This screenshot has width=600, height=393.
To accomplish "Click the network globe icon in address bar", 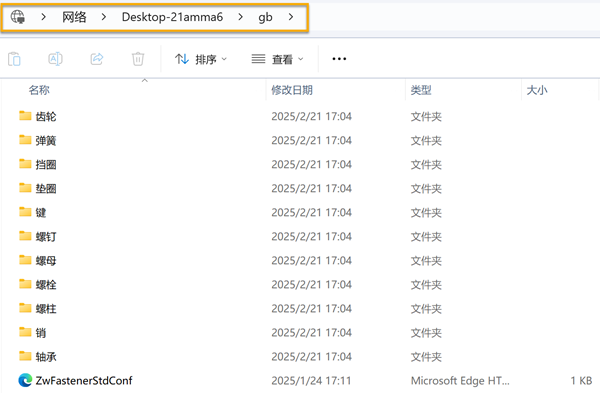I will (18, 17).
